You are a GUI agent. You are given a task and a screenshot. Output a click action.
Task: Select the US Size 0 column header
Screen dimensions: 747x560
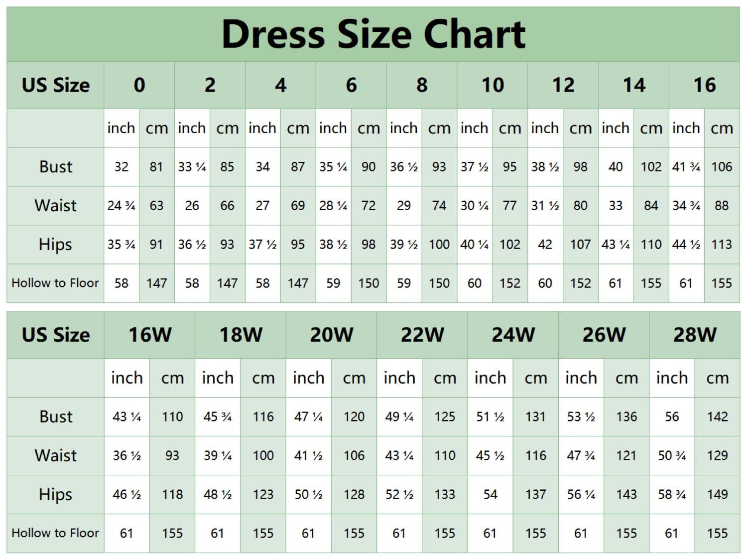coord(139,85)
